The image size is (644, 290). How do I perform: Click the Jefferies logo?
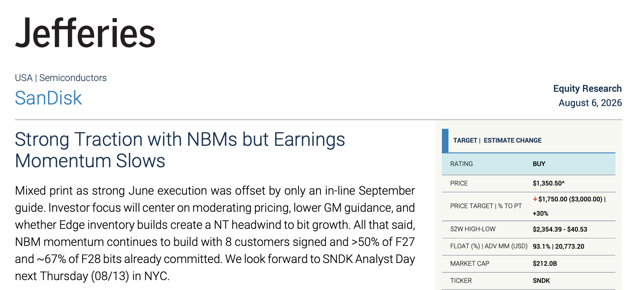(x=85, y=33)
